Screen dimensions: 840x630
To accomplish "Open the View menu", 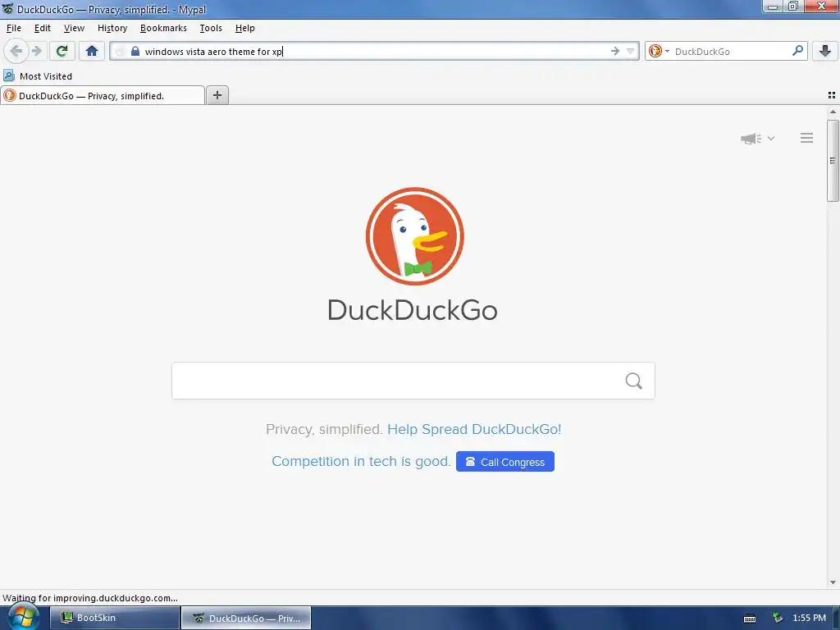I will click(74, 28).
